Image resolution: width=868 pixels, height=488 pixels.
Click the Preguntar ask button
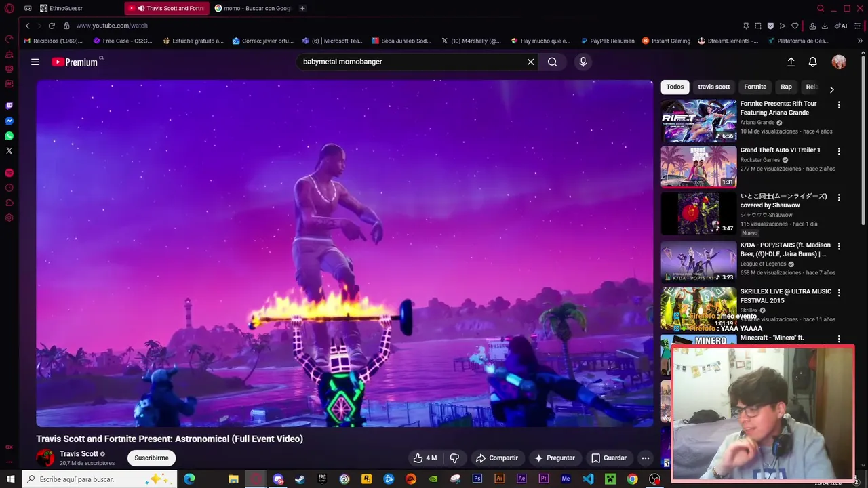(555, 458)
